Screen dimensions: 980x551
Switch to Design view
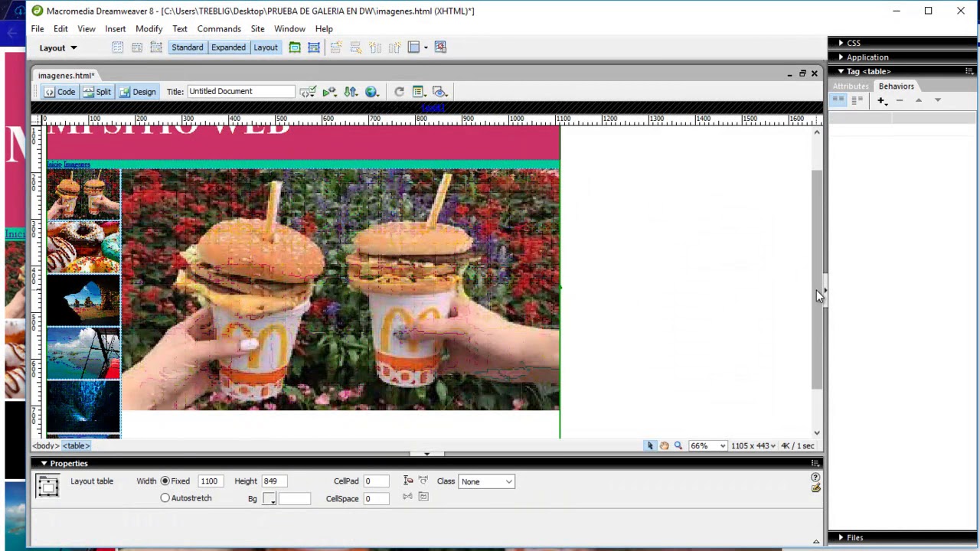[x=138, y=92]
